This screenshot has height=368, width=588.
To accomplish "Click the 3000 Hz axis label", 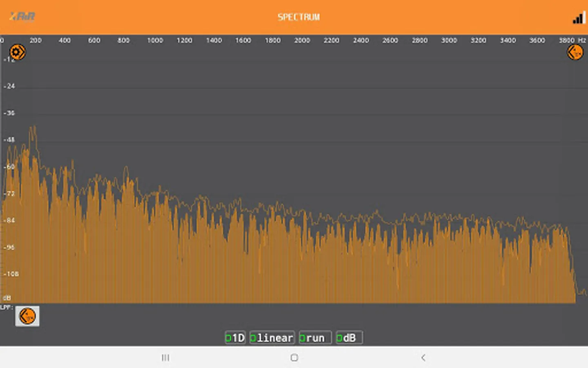I will 449,40.
